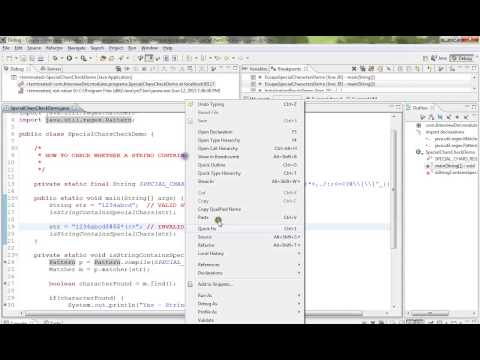Click the Save icon in main toolbar
The image size is (480, 360).
(23, 58)
